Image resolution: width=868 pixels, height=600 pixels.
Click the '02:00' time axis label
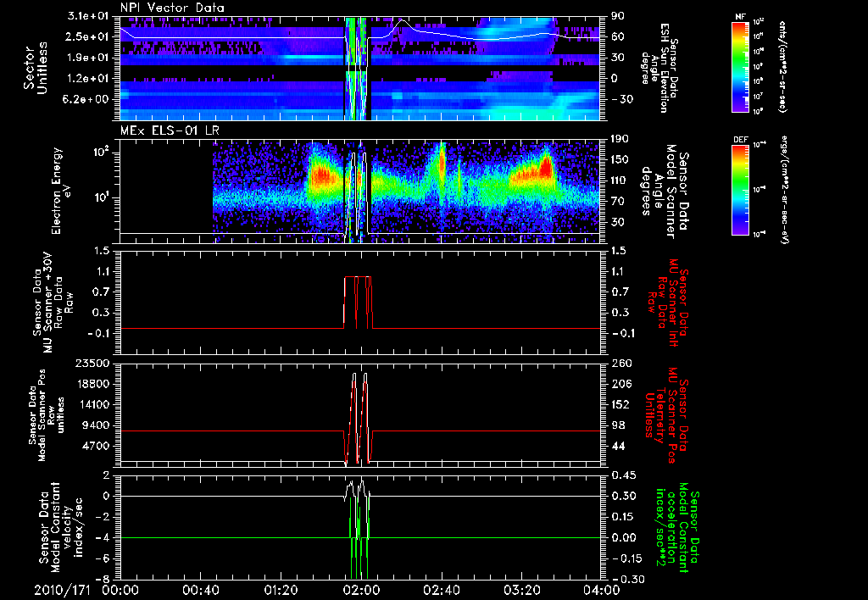pos(361,590)
